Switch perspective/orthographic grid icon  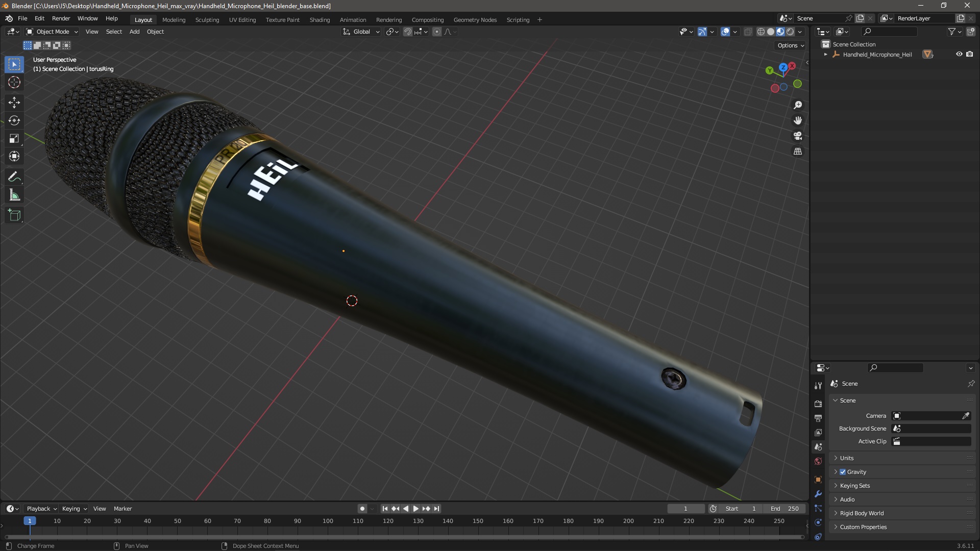pyautogui.click(x=798, y=152)
